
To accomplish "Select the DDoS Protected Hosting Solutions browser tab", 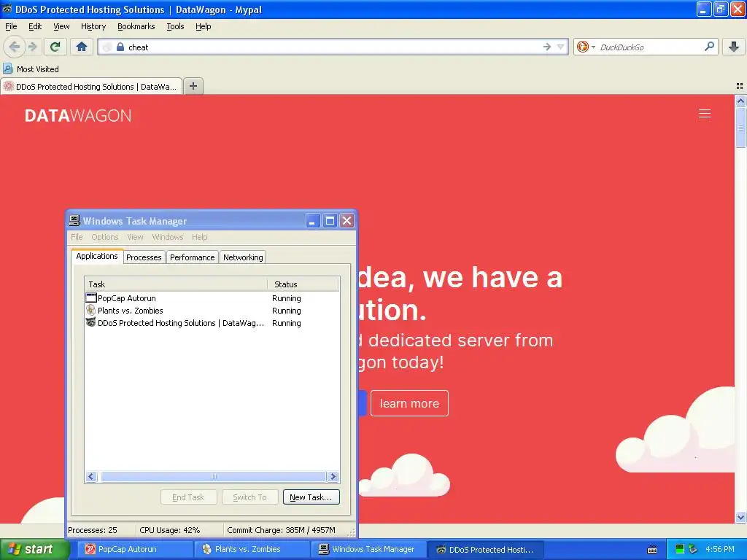I will pos(91,87).
